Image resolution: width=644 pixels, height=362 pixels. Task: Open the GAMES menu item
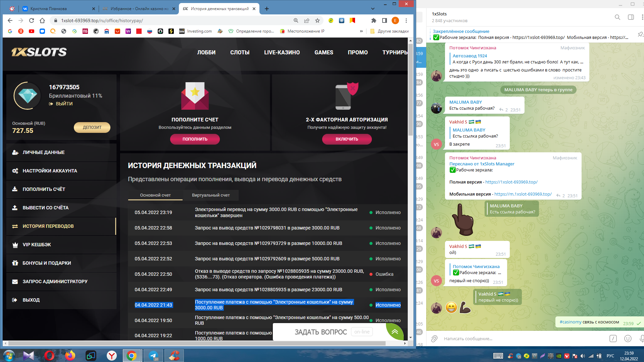(324, 52)
